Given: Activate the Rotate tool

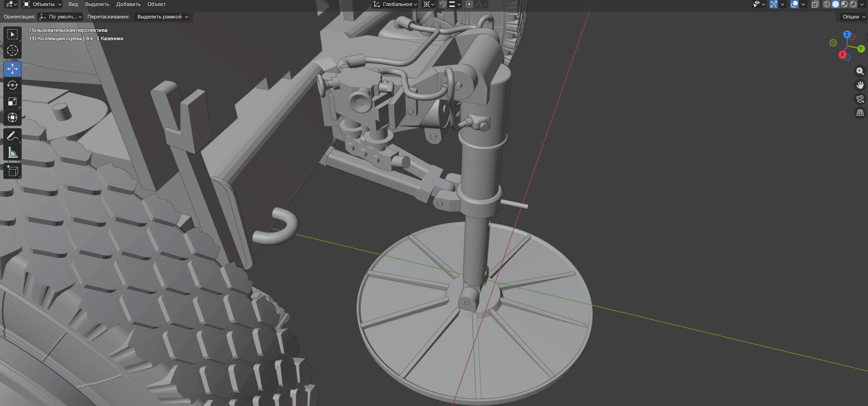Looking at the screenshot, I should coord(12,85).
